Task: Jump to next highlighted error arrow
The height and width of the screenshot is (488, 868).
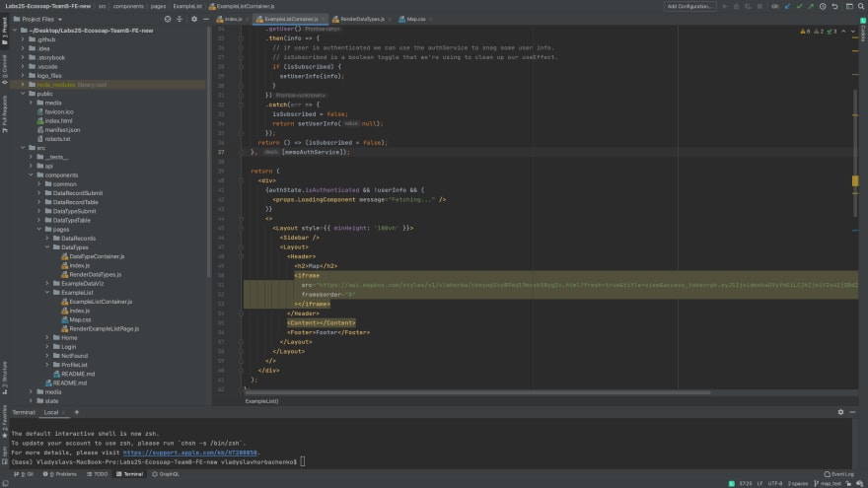Action: tap(853, 32)
